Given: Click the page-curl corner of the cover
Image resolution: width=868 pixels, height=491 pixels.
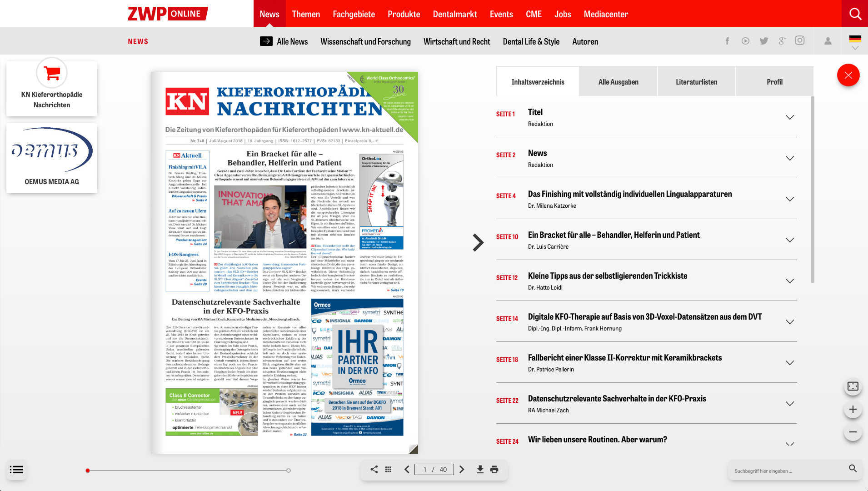Looking at the screenshot, I should pos(413,449).
